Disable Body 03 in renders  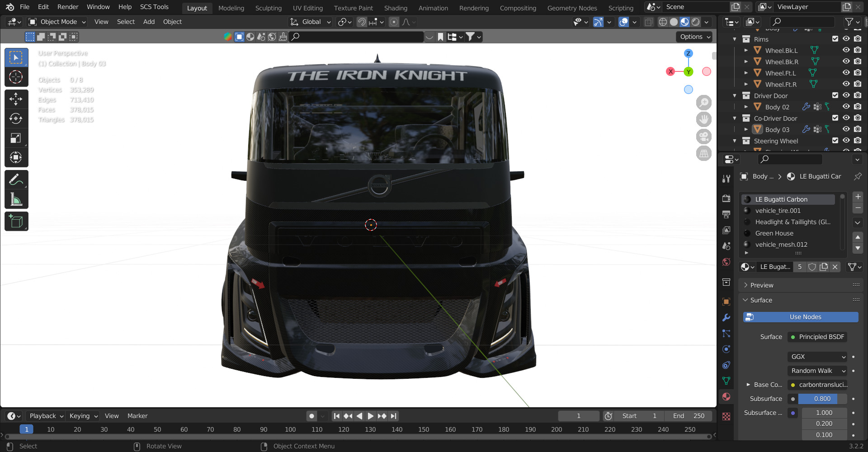click(x=858, y=129)
